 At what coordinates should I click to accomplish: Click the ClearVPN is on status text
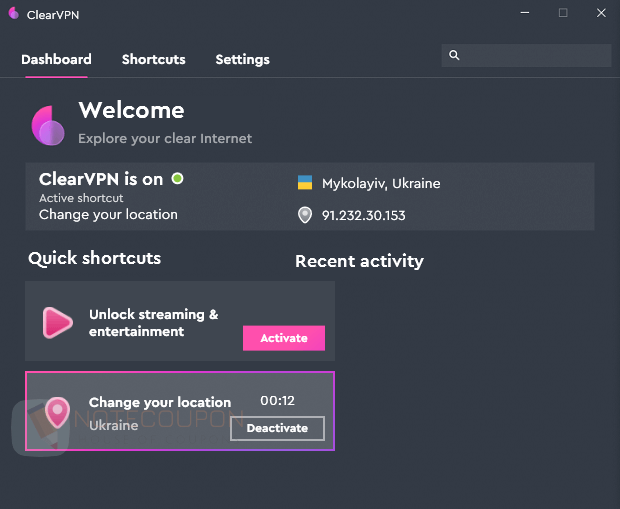pyautogui.click(x=101, y=179)
